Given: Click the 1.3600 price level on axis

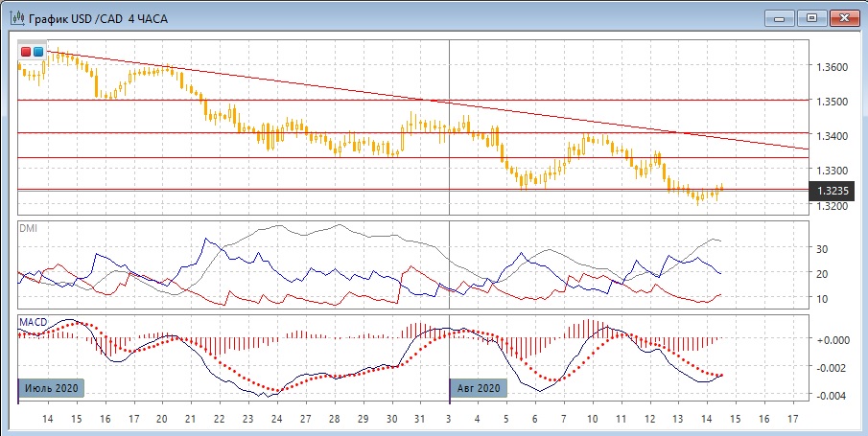Looking at the screenshot, I should (831, 67).
